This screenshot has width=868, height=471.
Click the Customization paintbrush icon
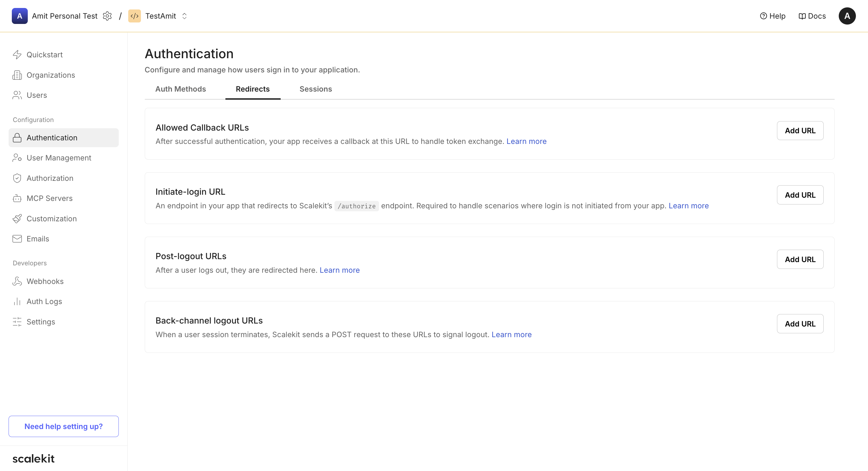[x=17, y=218]
